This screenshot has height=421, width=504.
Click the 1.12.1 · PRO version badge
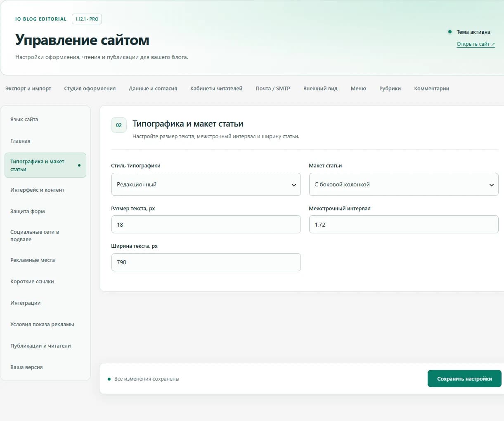pyautogui.click(x=87, y=19)
